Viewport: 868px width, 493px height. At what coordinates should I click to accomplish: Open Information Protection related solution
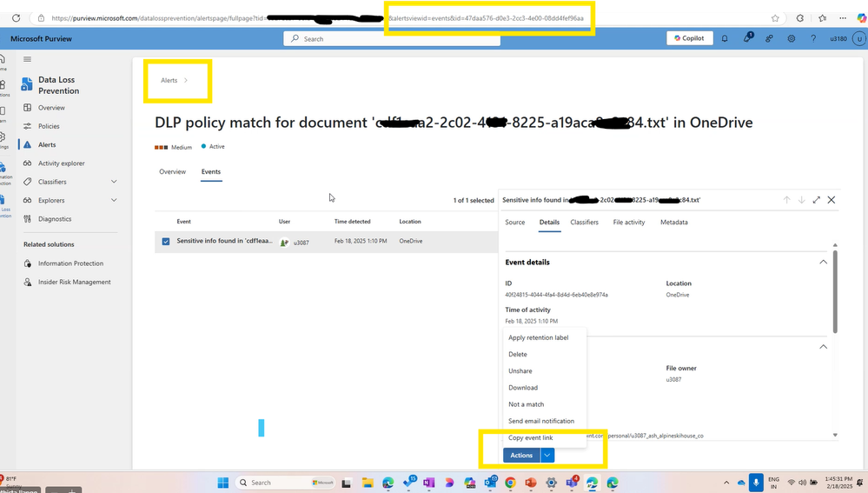point(70,263)
